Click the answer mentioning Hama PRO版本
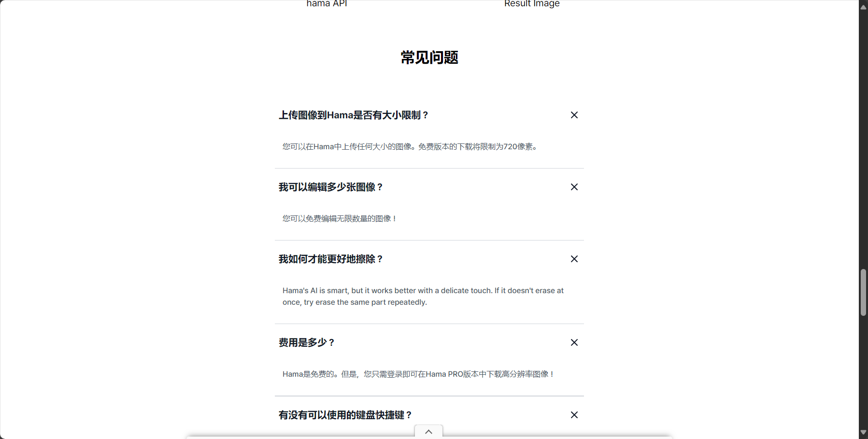Viewport: 868px width, 439px height. click(418, 374)
